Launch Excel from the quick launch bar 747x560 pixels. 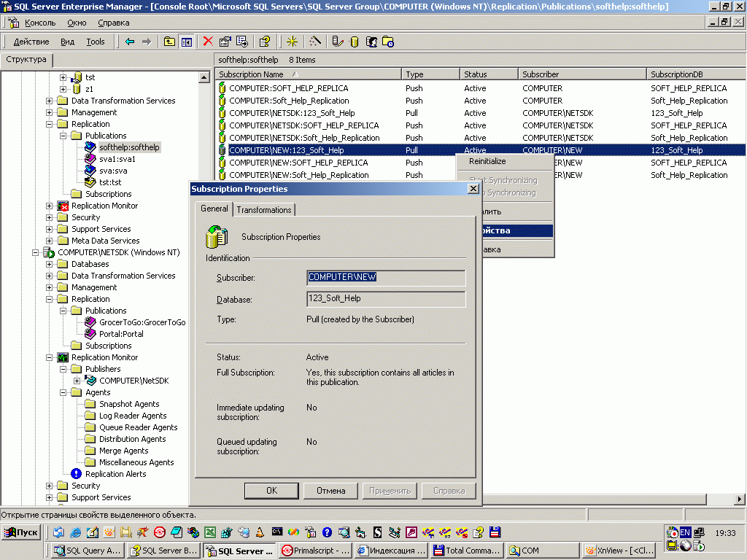pos(209,532)
